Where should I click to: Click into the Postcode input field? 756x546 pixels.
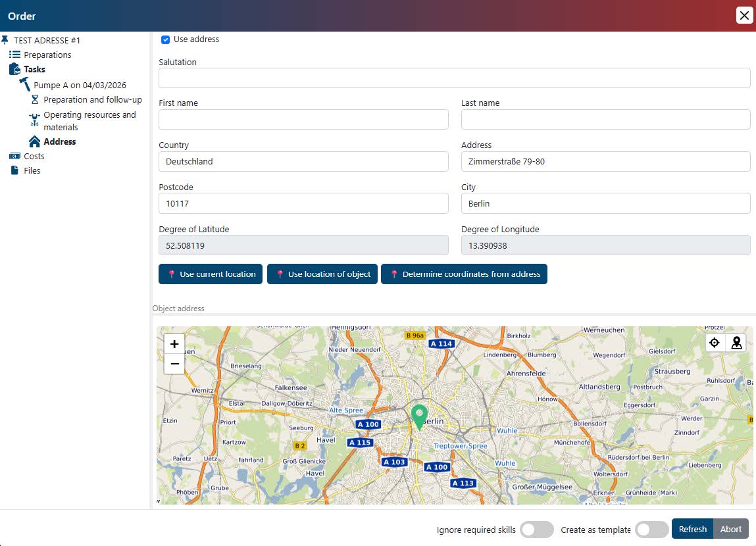tap(303, 204)
